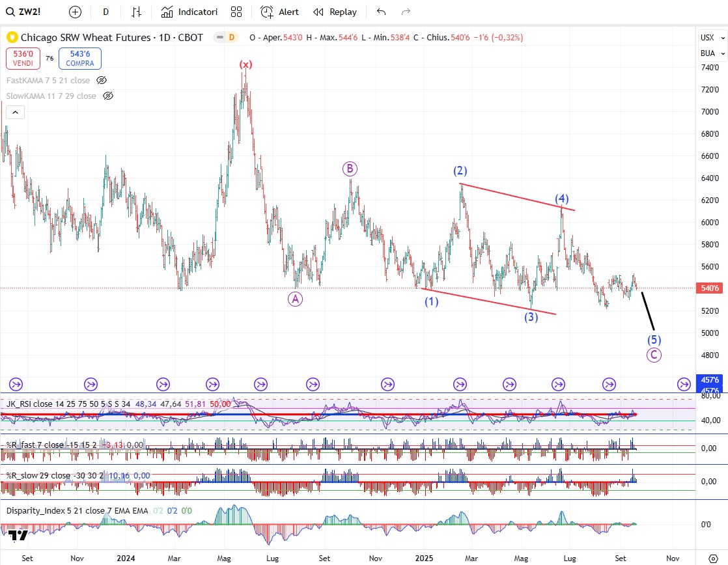Open the layout templates grid icon
This screenshot has width=728, height=565.
(x=236, y=12)
